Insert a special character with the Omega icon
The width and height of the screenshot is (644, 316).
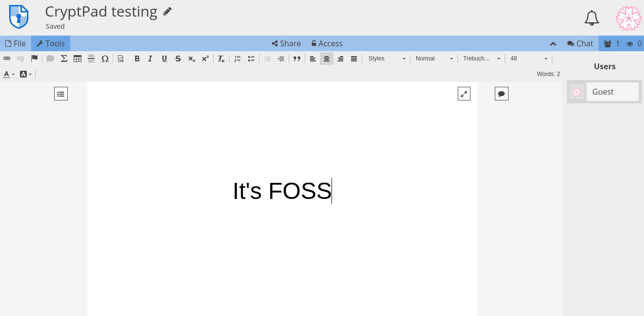tap(105, 59)
